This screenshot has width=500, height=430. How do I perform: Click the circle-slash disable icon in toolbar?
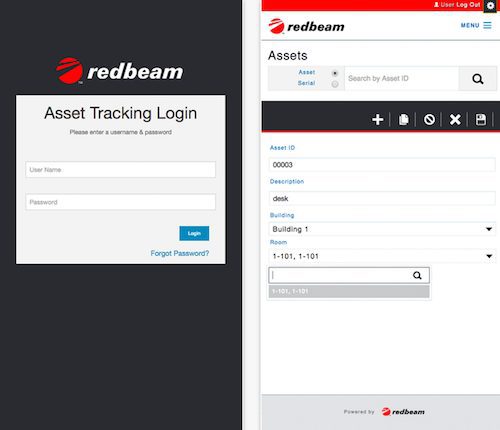pos(429,119)
